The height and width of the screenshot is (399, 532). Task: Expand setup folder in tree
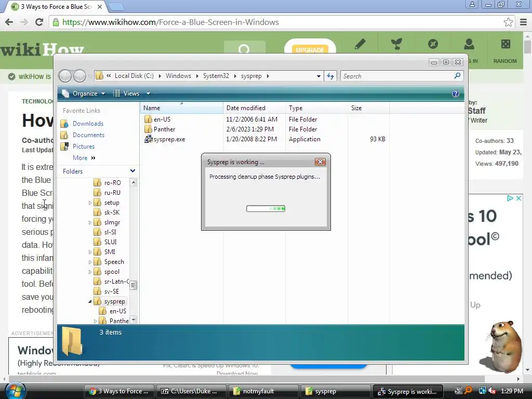click(90, 203)
